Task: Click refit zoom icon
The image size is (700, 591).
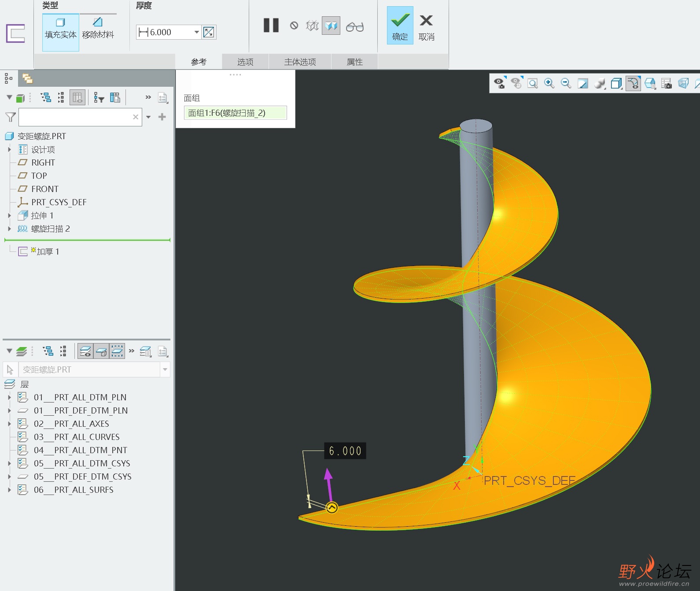Action: [533, 83]
